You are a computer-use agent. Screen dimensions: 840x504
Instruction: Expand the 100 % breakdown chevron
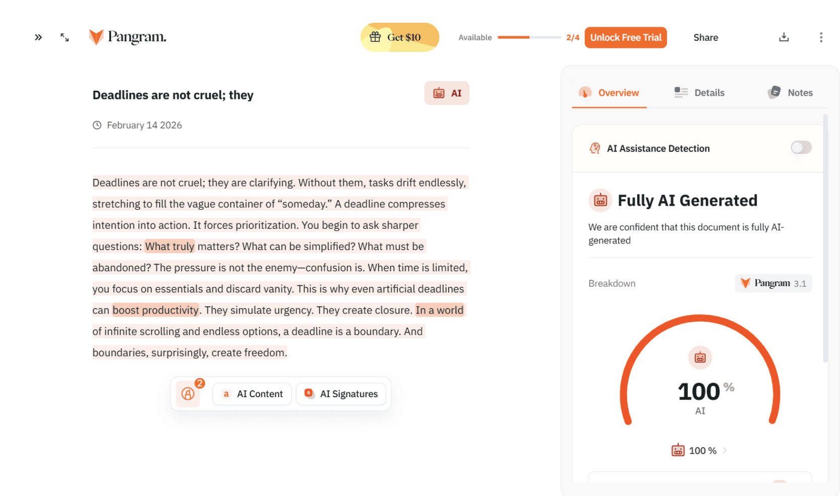tap(725, 451)
